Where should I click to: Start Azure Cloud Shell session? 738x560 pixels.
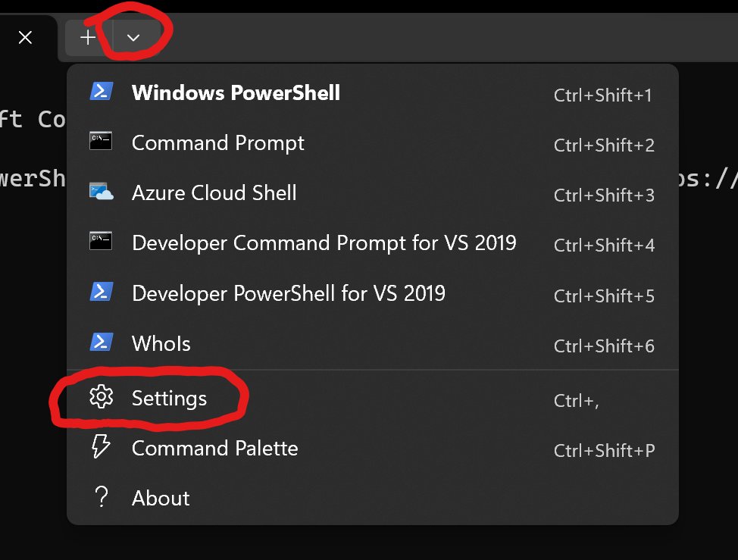point(214,192)
